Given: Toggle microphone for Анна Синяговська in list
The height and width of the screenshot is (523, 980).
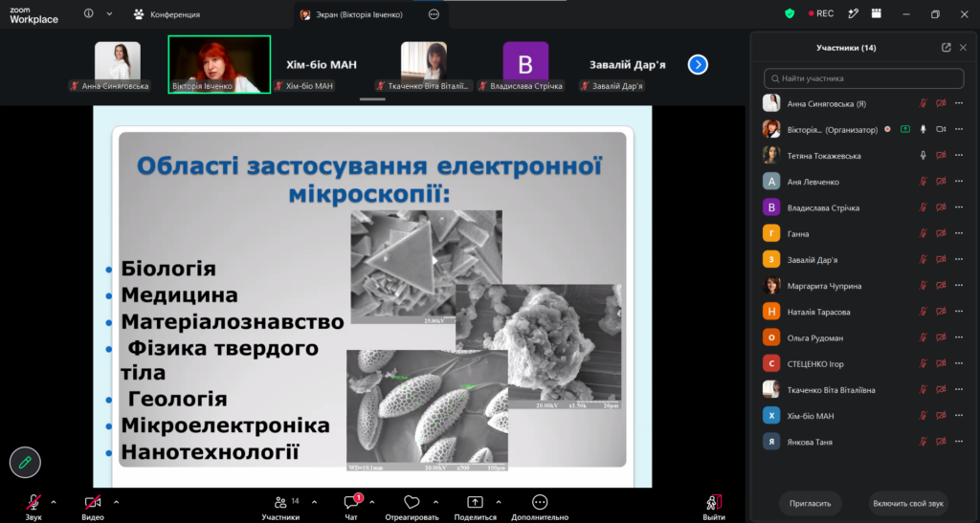Looking at the screenshot, I should pos(924,103).
